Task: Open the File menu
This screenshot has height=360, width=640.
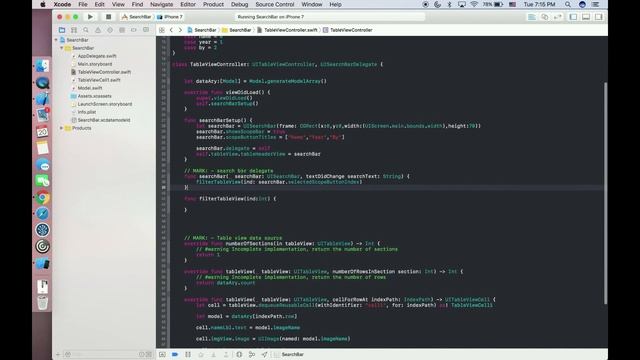Action: [x=83, y=4]
